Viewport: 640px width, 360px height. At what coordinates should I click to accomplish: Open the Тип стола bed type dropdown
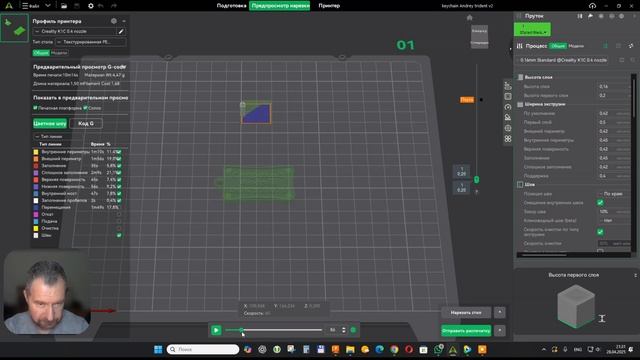coord(91,42)
